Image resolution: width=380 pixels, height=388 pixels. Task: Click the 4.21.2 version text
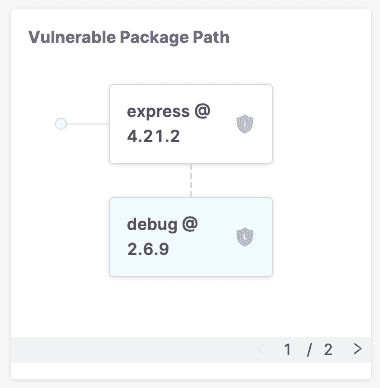tap(153, 136)
